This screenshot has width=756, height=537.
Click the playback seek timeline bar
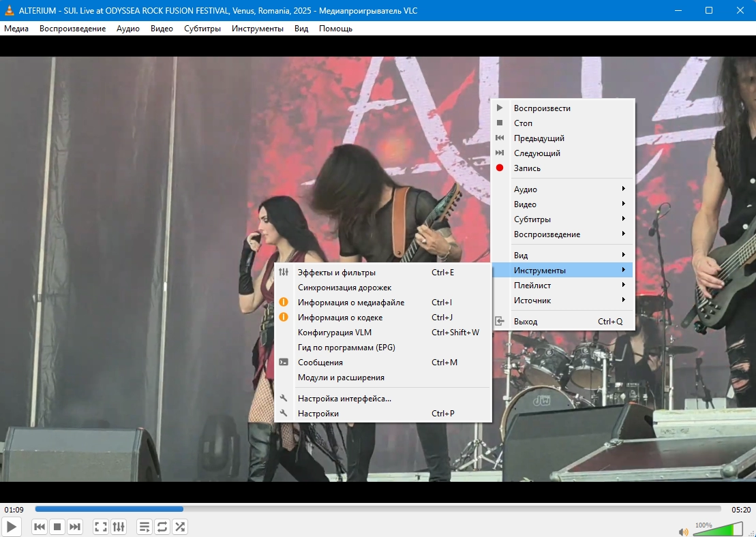point(378,509)
